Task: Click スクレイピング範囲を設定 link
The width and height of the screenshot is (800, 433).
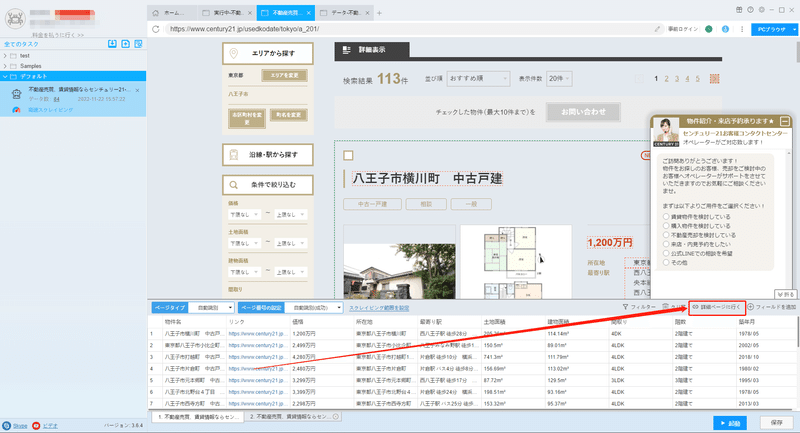Action: pos(379,308)
